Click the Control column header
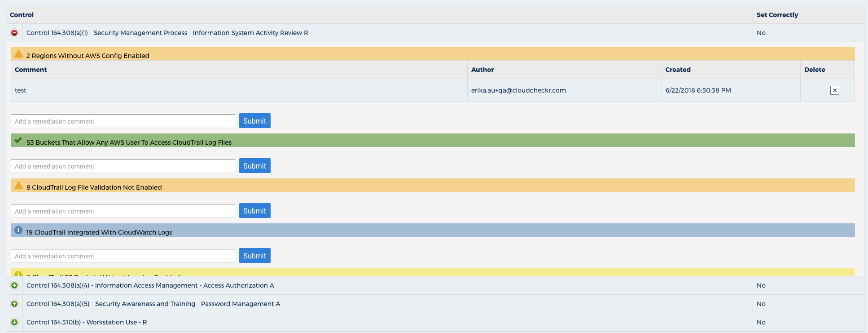 click(x=22, y=15)
